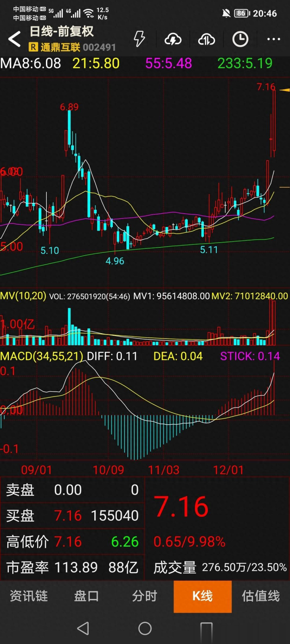
Task: Tap the 5.00 price axis label
Action: tap(12, 246)
